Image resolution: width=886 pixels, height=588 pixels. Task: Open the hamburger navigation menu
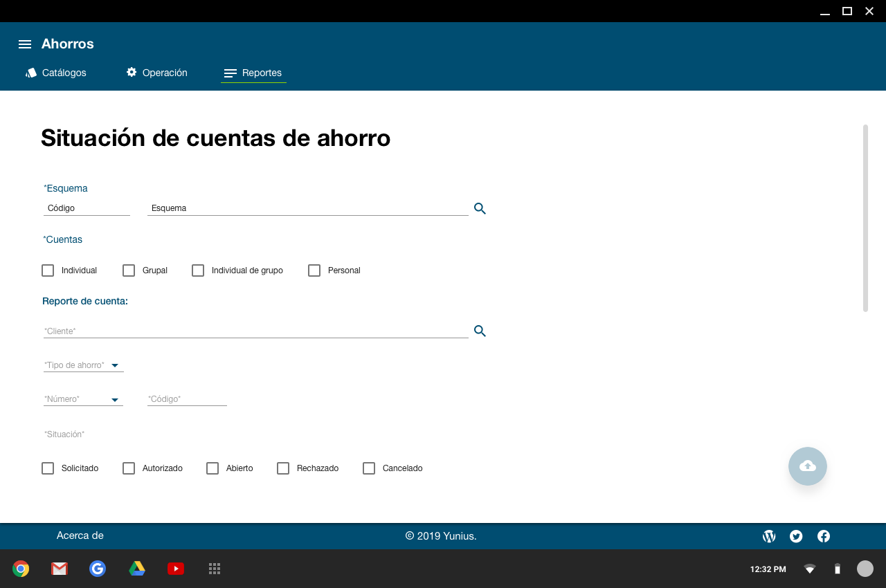(x=25, y=44)
